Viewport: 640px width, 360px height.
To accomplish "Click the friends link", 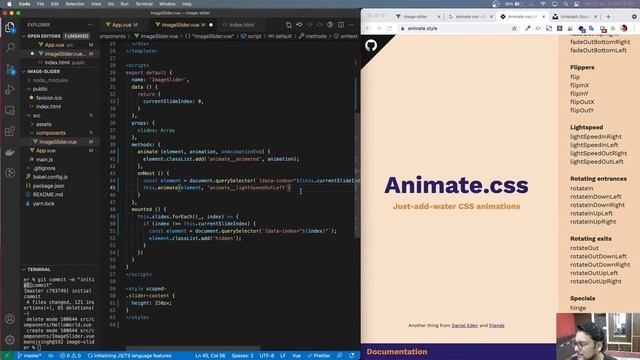I will [x=497, y=326].
